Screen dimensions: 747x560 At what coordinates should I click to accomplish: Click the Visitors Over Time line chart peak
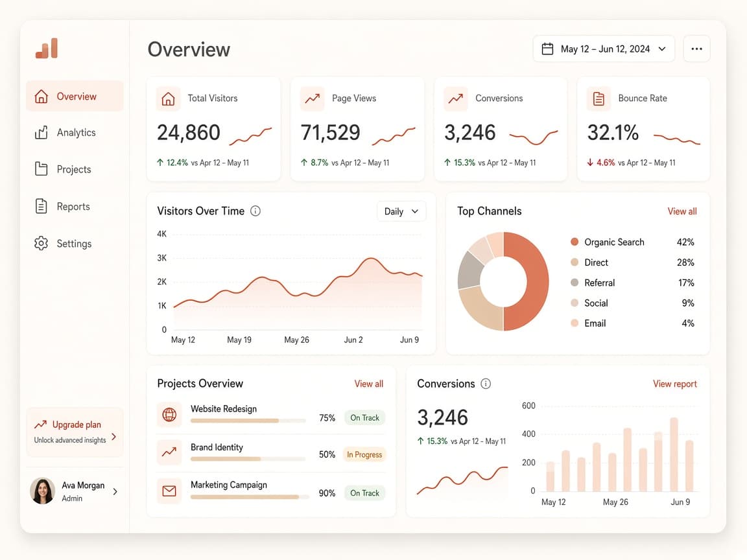pyautogui.click(x=371, y=259)
